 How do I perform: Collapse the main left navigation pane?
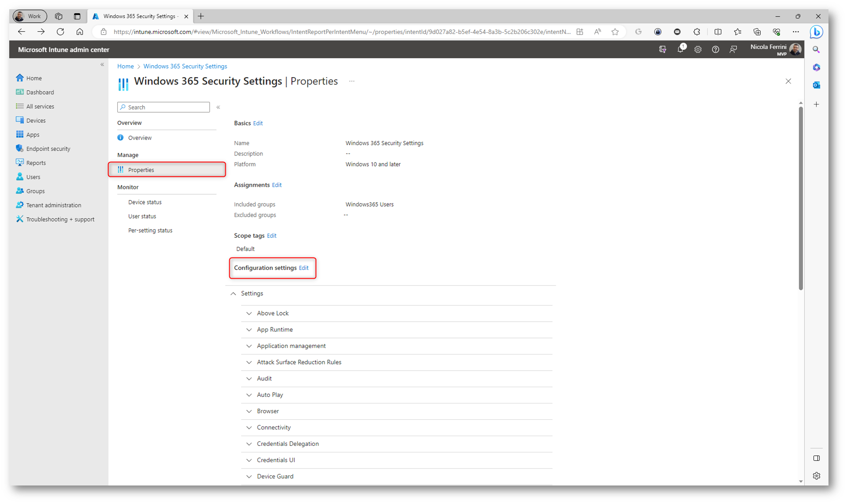pyautogui.click(x=102, y=64)
